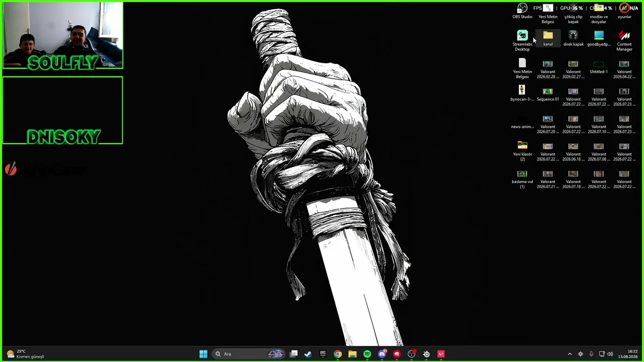Screen dimensions: 644x362
Task: Select the goodbyedp desktop icon
Action: click(599, 39)
